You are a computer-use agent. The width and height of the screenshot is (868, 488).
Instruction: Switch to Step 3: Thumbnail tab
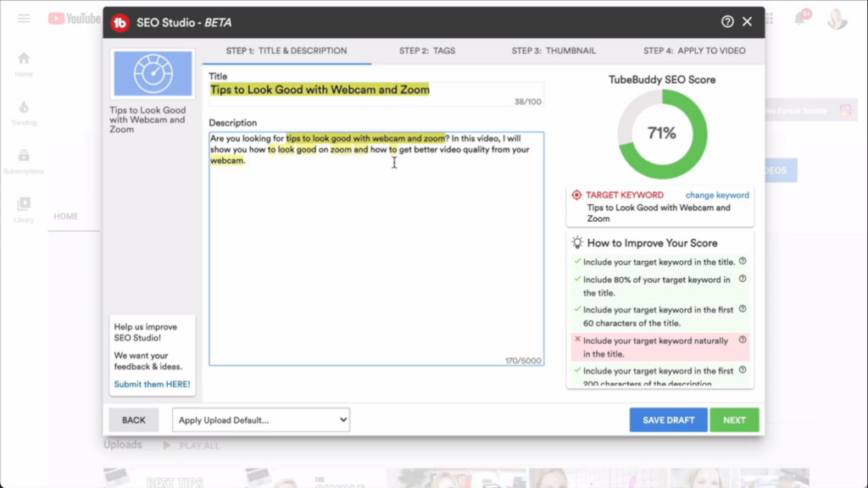pos(554,51)
